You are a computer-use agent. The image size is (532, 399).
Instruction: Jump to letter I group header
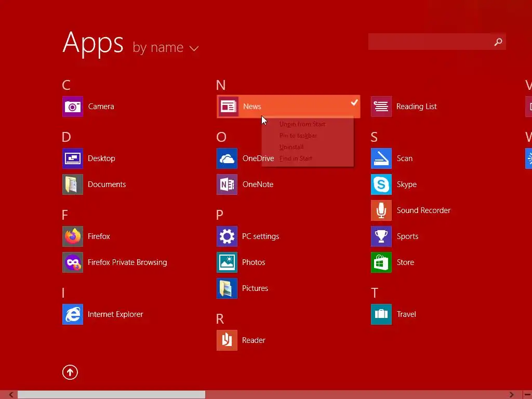point(63,293)
